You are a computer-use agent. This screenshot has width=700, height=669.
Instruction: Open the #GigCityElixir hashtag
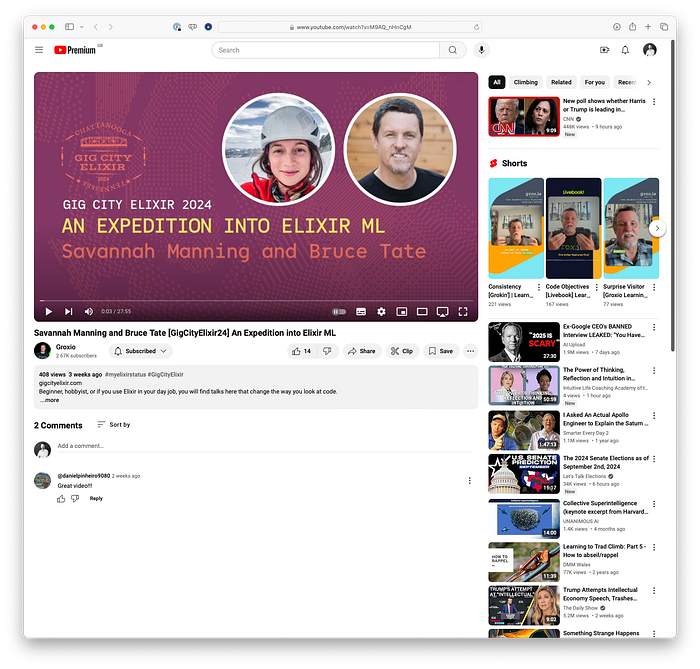tap(166, 374)
